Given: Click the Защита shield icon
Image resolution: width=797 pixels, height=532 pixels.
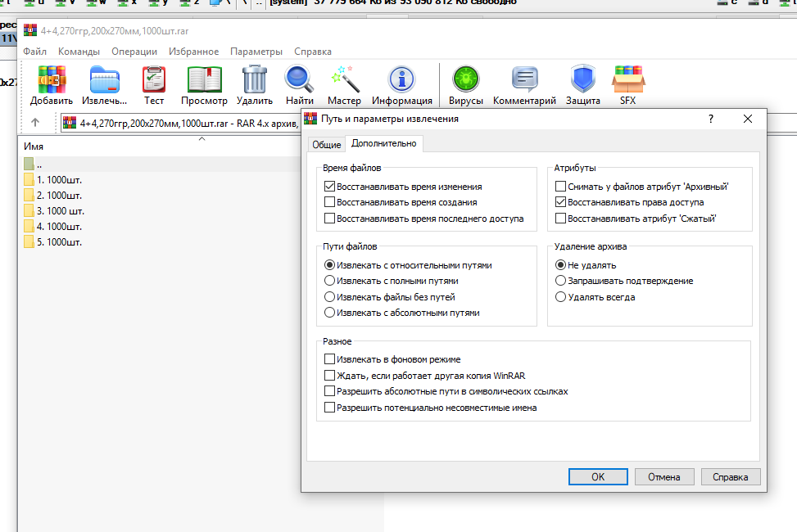Looking at the screenshot, I should 583,79.
